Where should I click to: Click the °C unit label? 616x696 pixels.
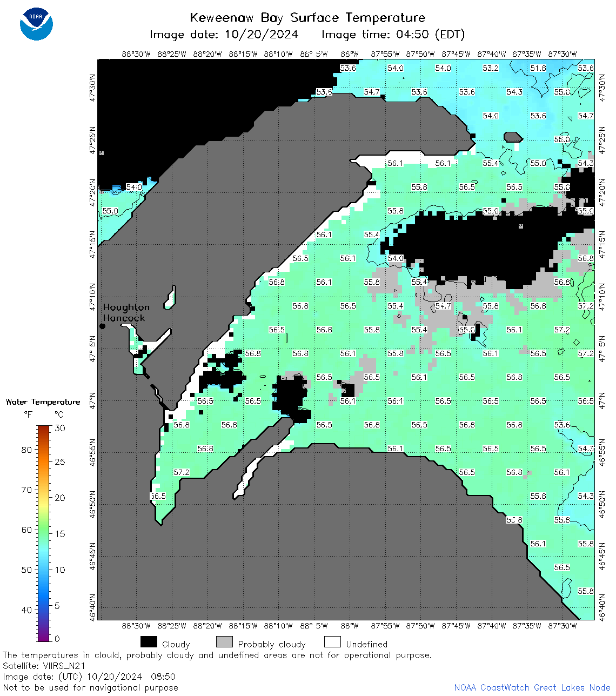59,415
